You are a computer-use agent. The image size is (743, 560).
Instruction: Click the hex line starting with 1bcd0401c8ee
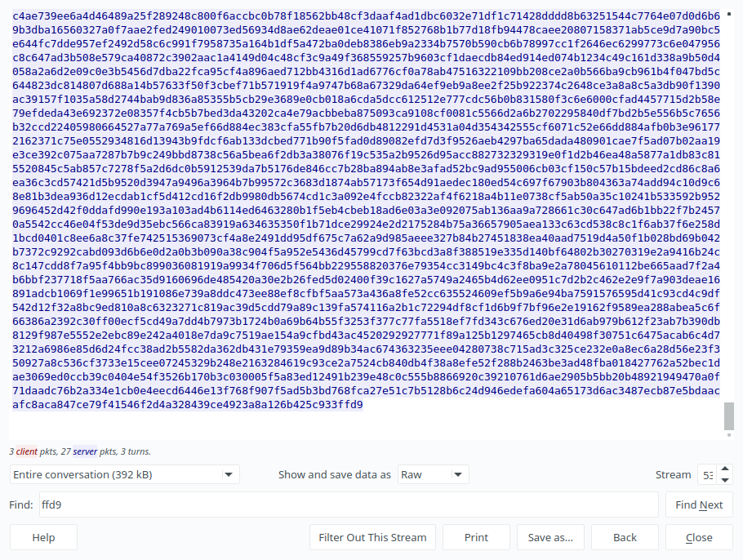point(367,238)
